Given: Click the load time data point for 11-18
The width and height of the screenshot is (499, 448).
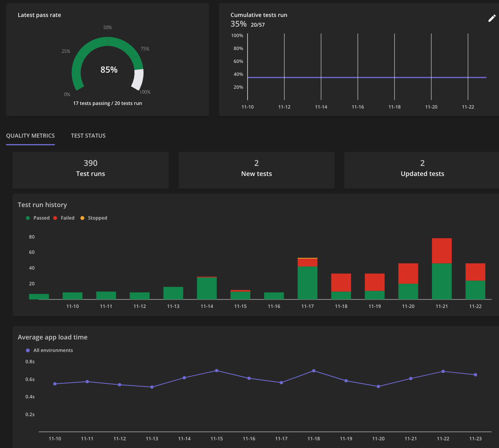Looking at the screenshot, I should pyautogui.click(x=314, y=371).
